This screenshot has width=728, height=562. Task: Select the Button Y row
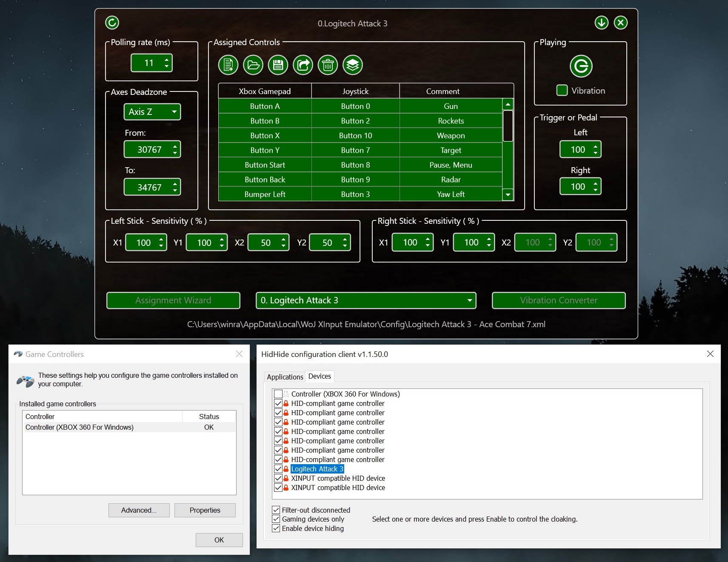click(360, 150)
